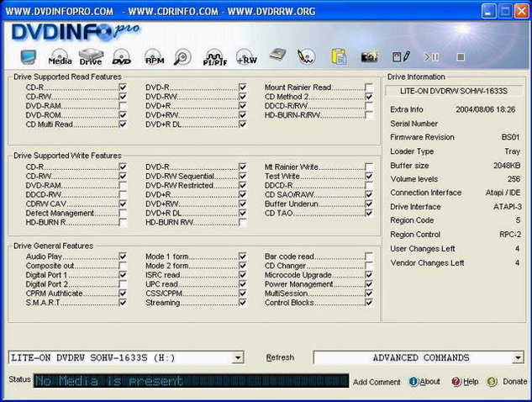Launch the PI/PIF error scan icon
532x402 pixels.
tap(215, 57)
